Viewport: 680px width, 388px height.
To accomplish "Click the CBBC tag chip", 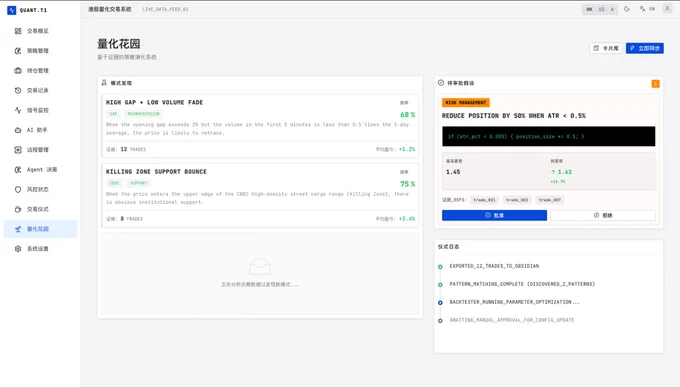I will pyautogui.click(x=114, y=183).
